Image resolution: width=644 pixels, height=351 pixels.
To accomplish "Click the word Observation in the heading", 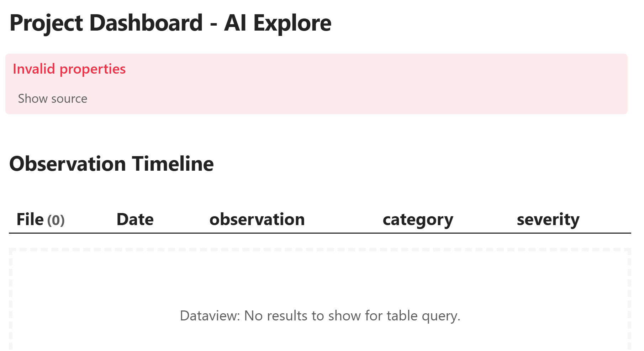I will pyautogui.click(x=68, y=164).
